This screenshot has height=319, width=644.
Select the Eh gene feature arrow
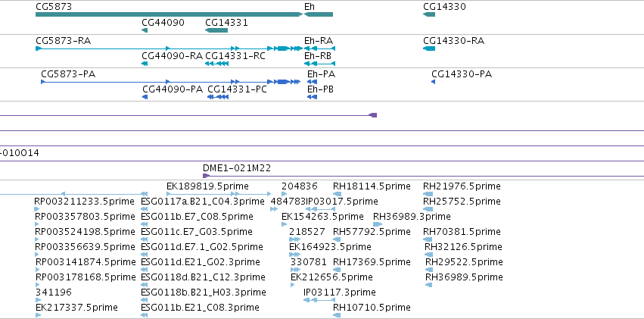click(x=319, y=14)
